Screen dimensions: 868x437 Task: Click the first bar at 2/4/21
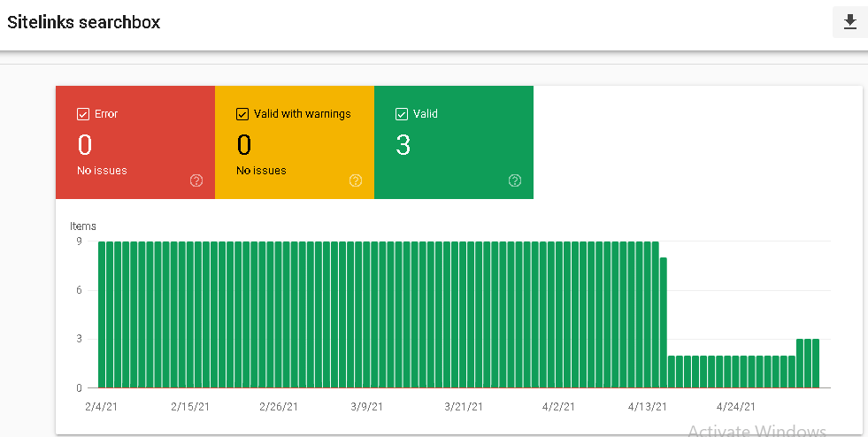coord(102,315)
